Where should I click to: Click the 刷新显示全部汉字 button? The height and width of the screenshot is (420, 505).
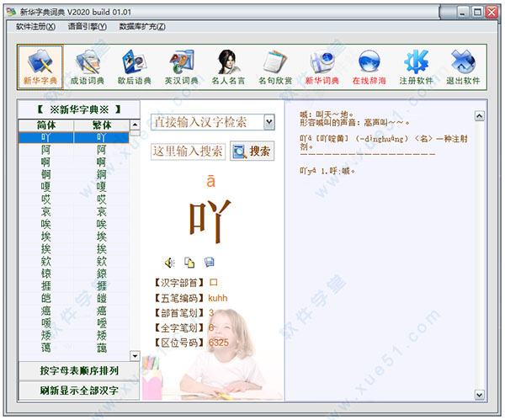pos(78,390)
